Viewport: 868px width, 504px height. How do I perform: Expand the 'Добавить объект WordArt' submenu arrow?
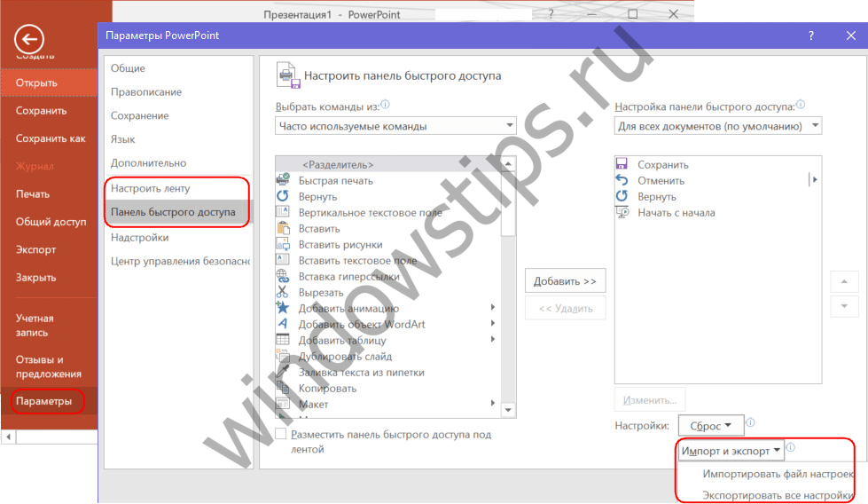pos(492,324)
